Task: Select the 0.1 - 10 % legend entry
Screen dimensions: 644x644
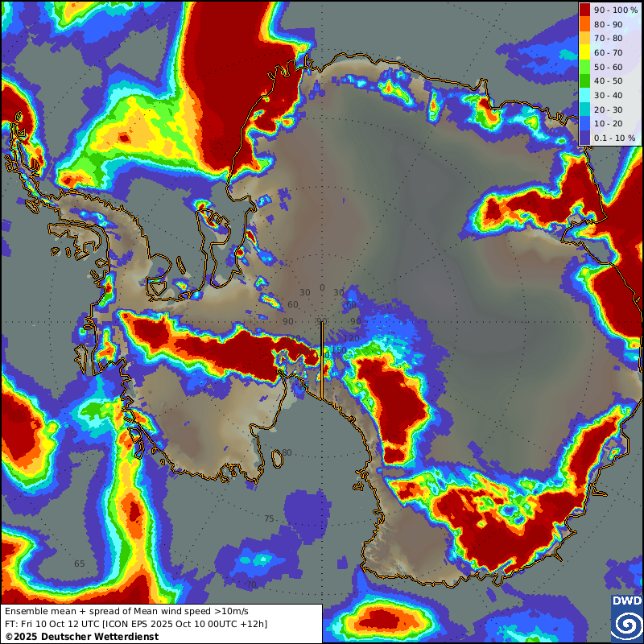Action: [587, 138]
